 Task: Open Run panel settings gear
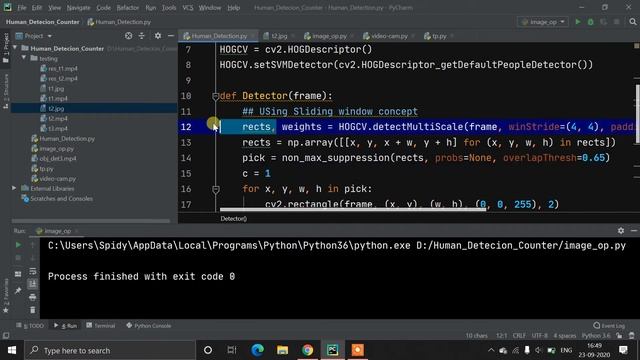[620, 231]
